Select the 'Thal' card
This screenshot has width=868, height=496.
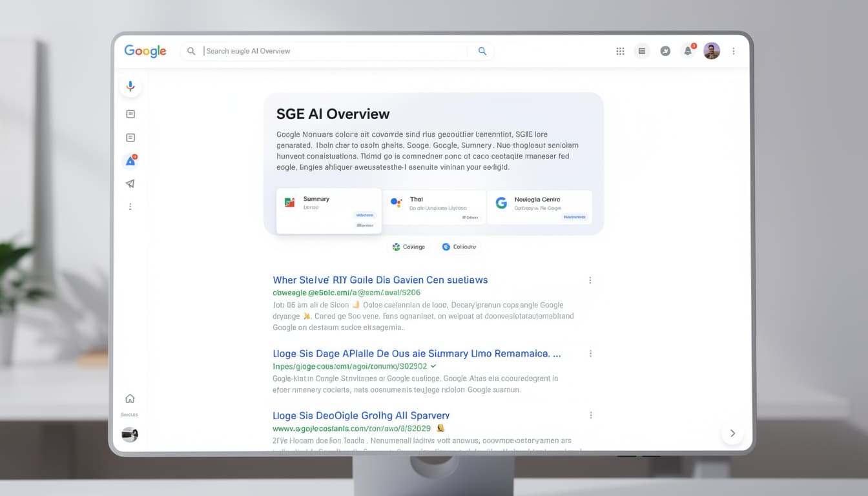point(435,207)
